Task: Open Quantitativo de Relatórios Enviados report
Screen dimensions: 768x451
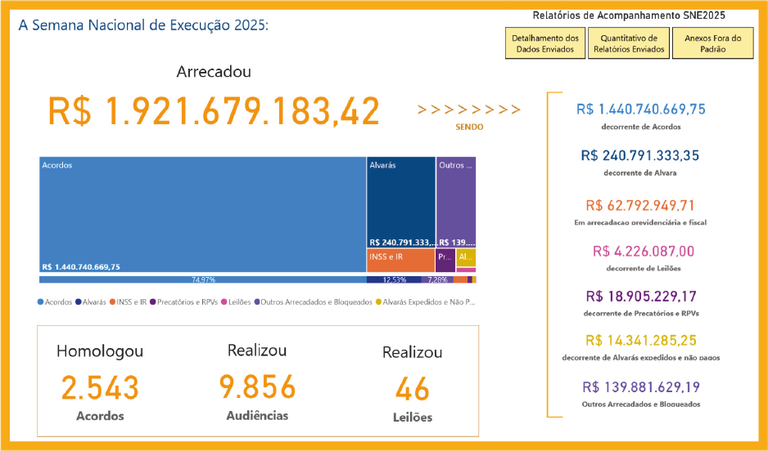Action: [x=628, y=44]
